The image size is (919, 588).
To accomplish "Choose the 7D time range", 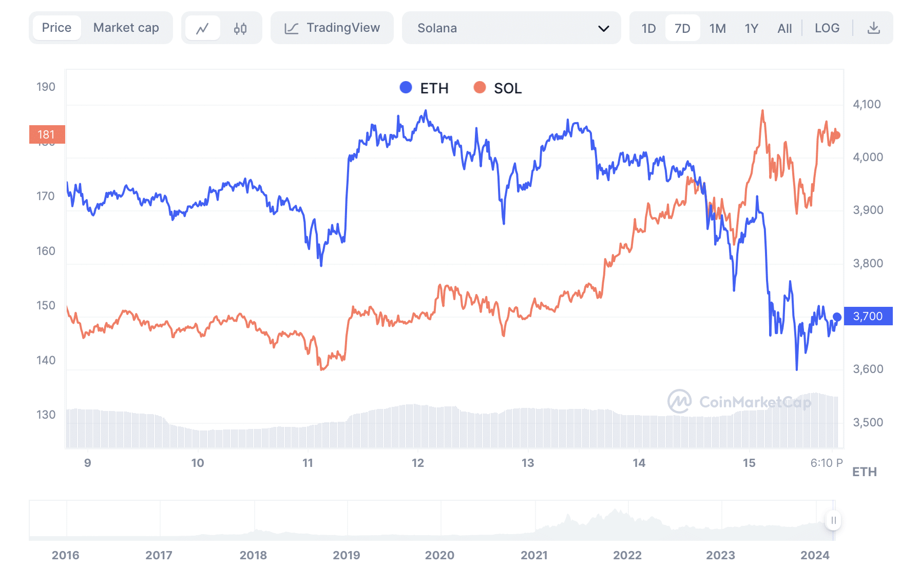I will pos(682,28).
